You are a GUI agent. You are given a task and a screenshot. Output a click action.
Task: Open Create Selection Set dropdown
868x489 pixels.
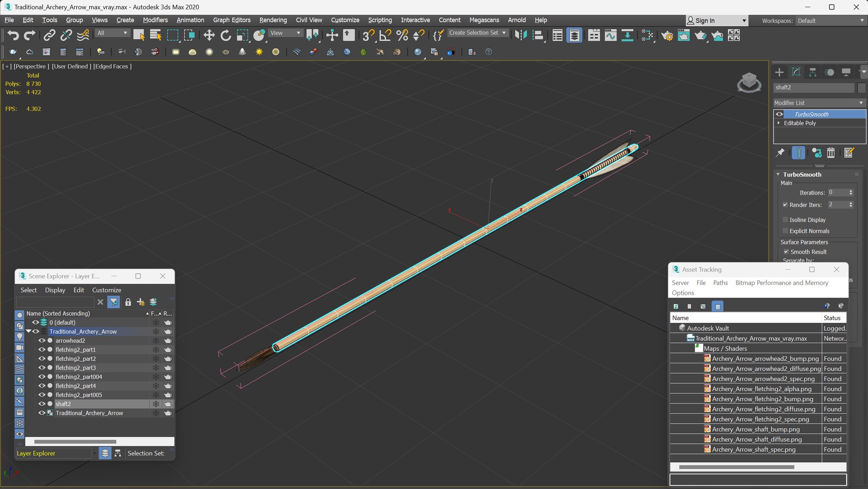tap(478, 33)
